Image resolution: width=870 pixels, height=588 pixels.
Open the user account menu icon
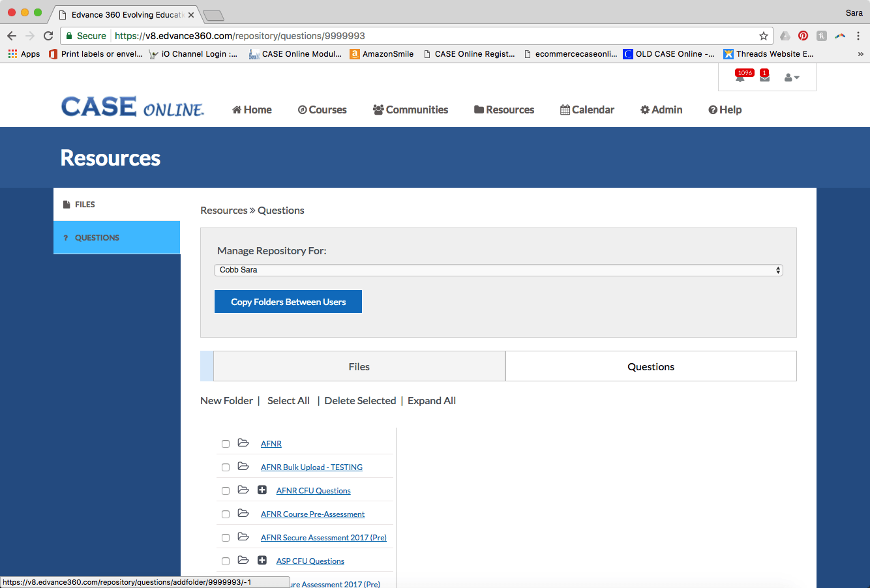coord(791,78)
